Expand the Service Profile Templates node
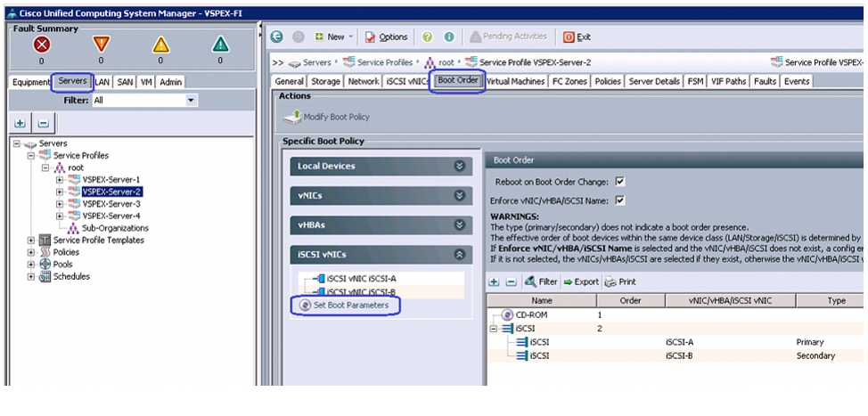Viewport: 868px width, 416px height. click(31, 241)
